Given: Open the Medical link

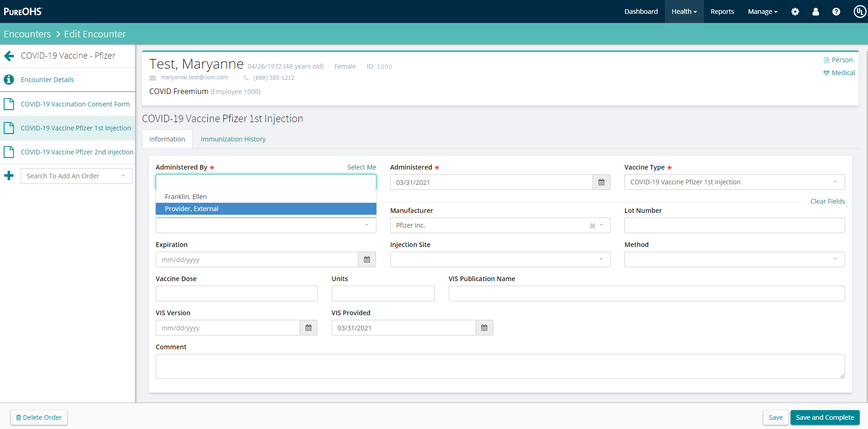Looking at the screenshot, I should (x=839, y=73).
